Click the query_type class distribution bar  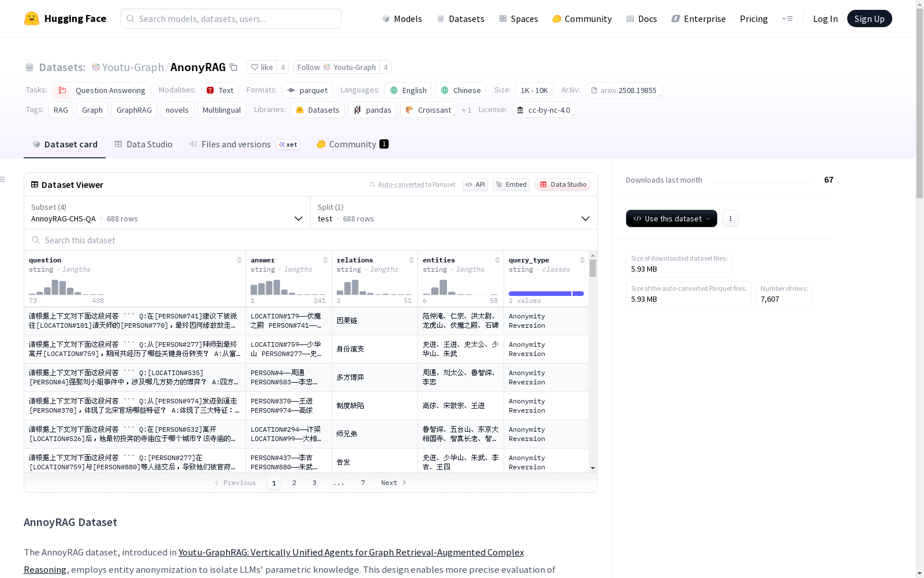(x=546, y=294)
